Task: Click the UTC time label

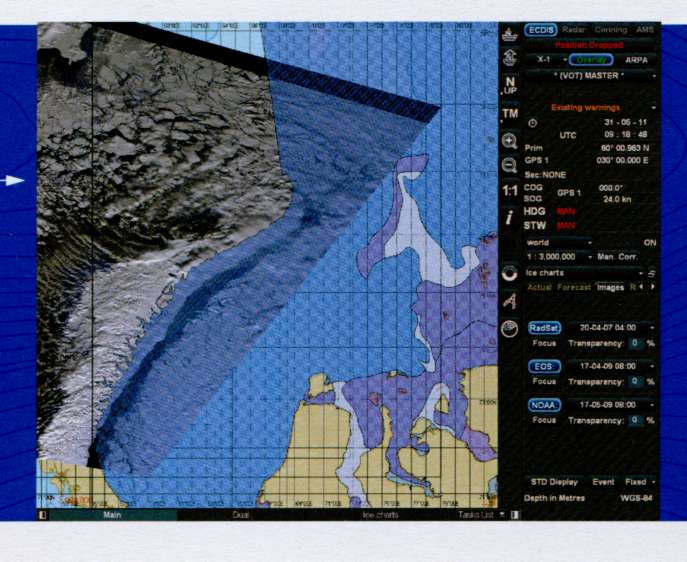Action: pyautogui.click(x=568, y=135)
